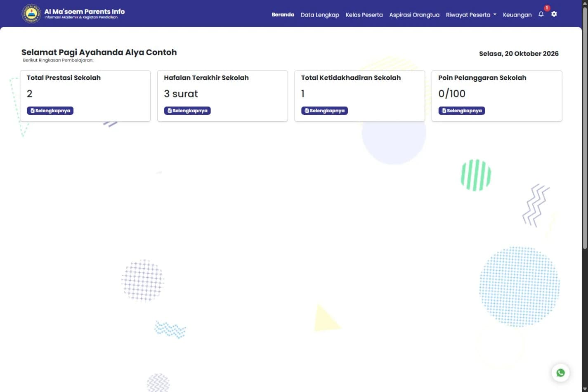Open the settings gear icon
The image size is (588, 392).
[x=554, y=14]
